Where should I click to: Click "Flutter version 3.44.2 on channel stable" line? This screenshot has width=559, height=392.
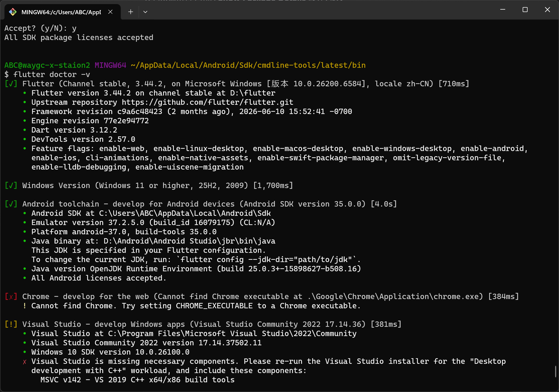[x=153, y=93]
